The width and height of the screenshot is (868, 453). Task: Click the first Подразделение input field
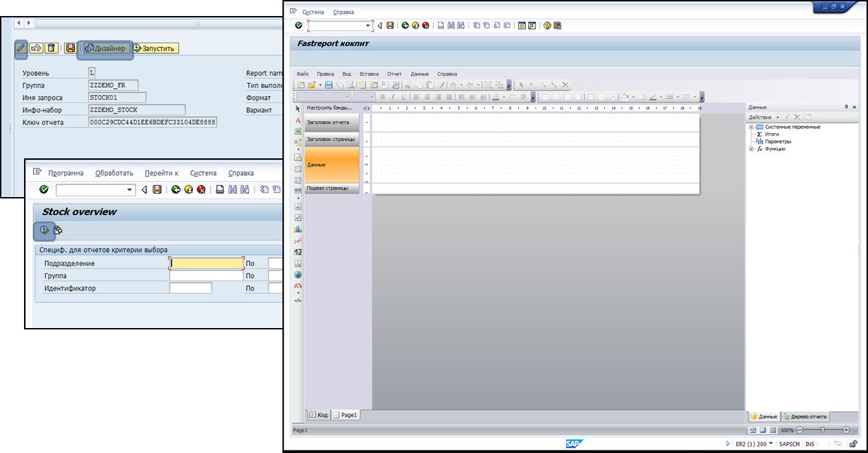206,263
